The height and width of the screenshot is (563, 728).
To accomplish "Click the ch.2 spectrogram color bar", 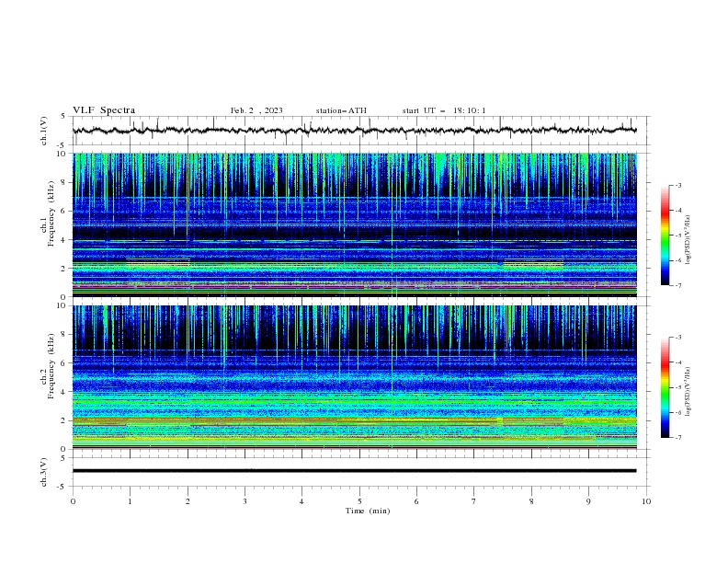I will (x=665, y=387).
